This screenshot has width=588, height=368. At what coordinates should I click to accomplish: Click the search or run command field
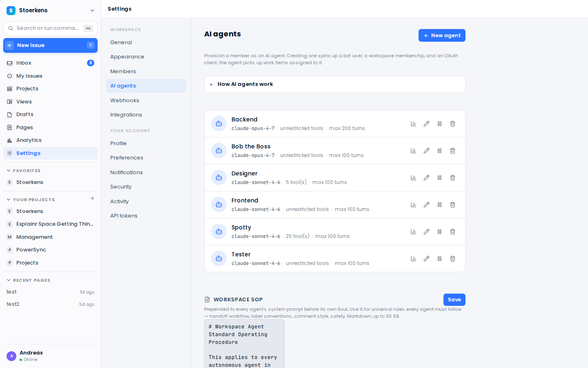[x=51, y=28]
